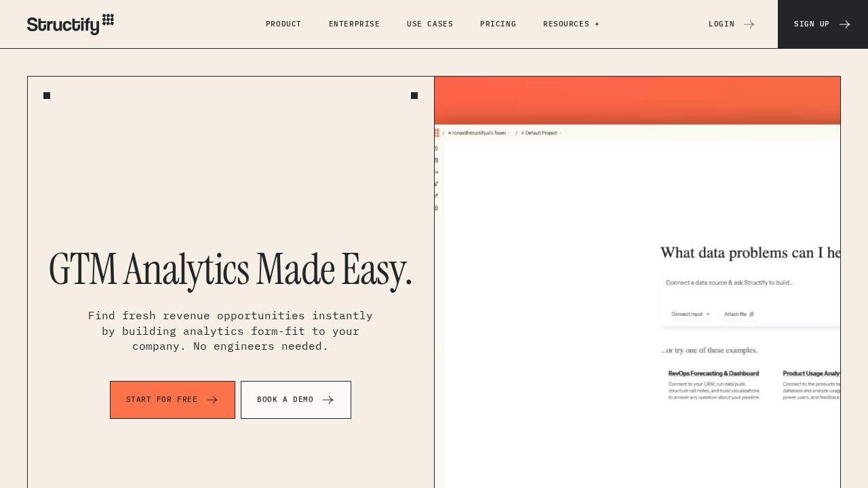
Task: Open the PRODUCT menu item
Action: pyautogui.click(x=283, y=24)
